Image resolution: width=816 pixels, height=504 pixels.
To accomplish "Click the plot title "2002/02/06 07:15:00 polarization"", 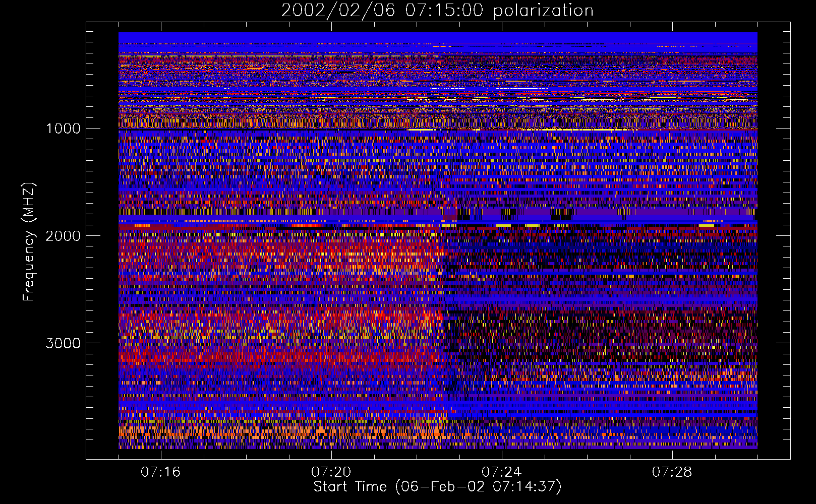I will click(437, 11).
